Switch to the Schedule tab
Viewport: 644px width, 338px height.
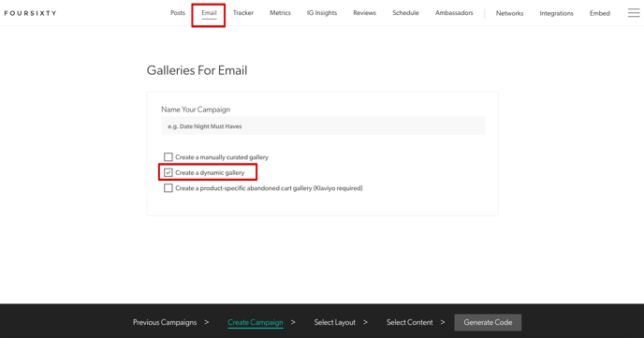(405, 13)
